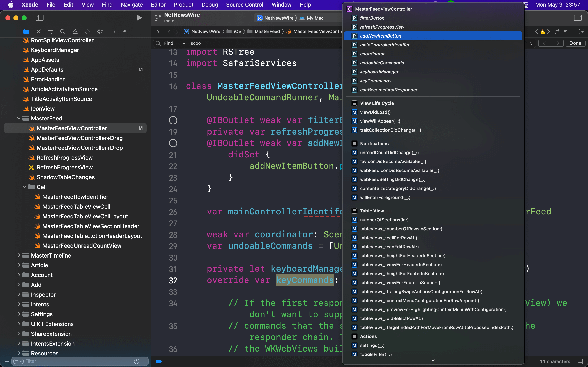Open the MasterFeedTableViewCell file
This screenshot has height=367, width=588.
(76, 207)
